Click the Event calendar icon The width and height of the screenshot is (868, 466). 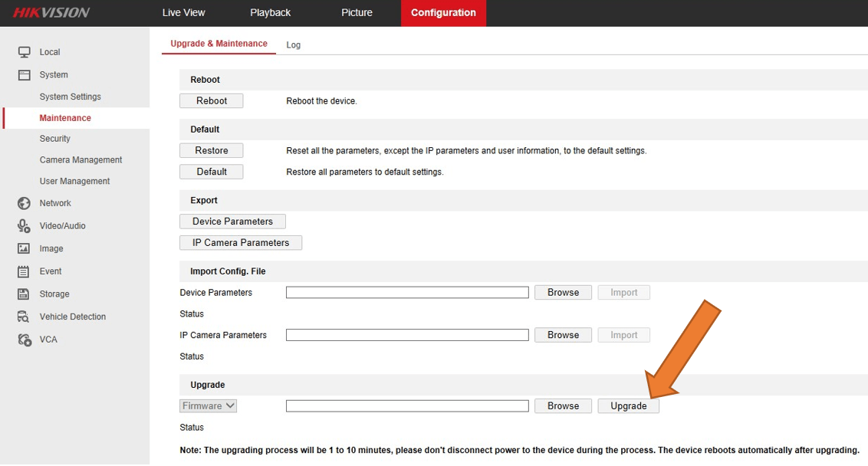pyautogui.click(x=24, y=271)
